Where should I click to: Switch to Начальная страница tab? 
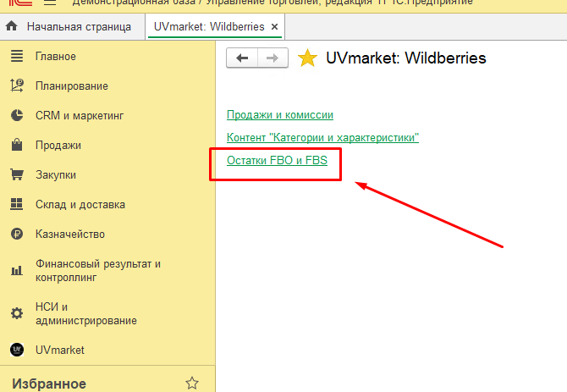[x=72, y=27]
